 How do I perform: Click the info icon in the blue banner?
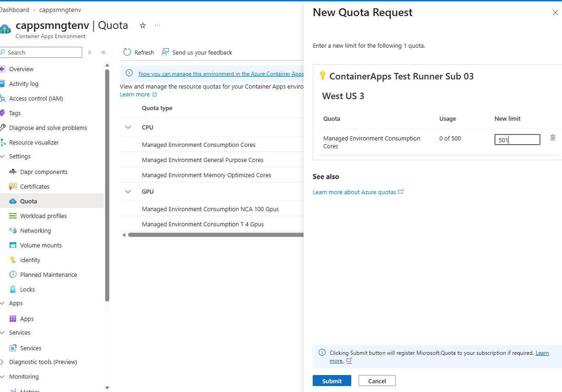129,73
